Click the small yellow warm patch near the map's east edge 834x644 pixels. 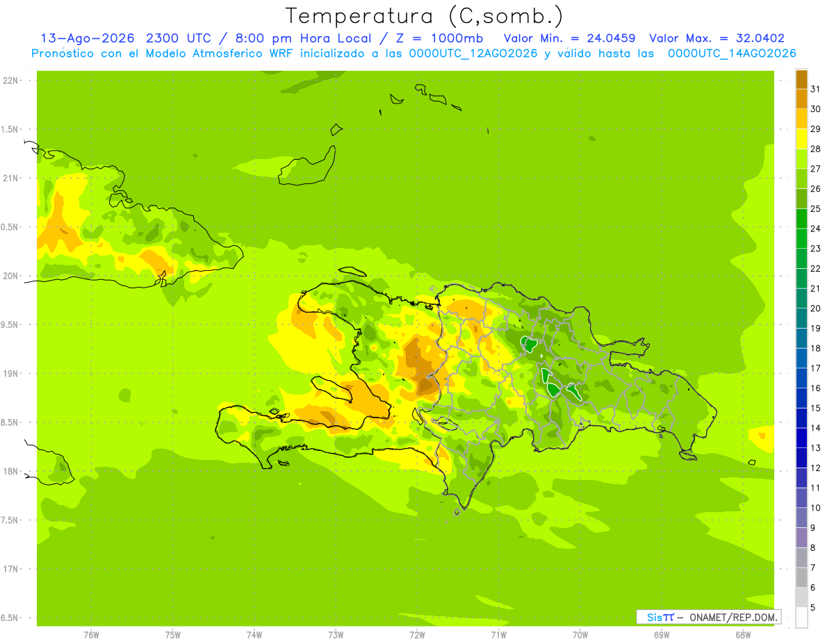point(762,437)
